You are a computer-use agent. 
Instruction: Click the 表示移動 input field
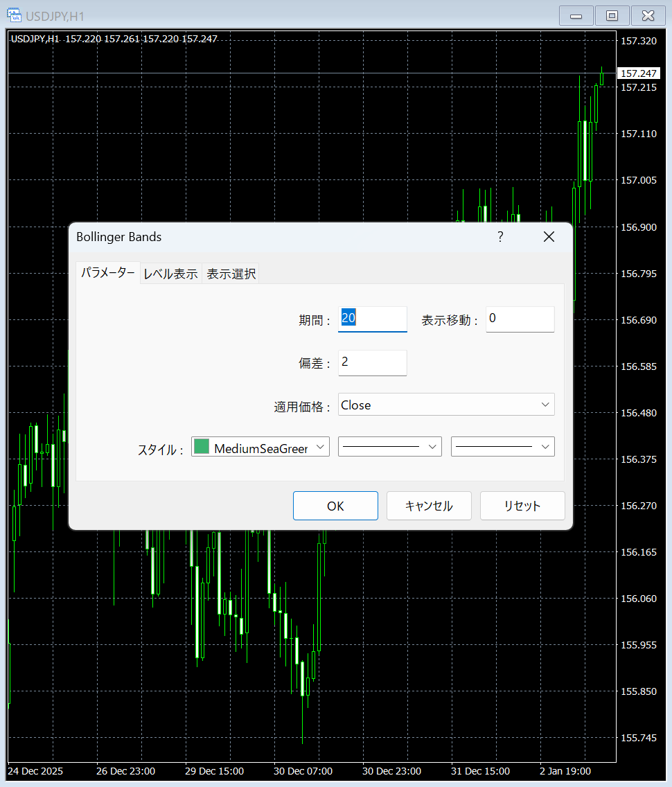[x=520, y=319]
